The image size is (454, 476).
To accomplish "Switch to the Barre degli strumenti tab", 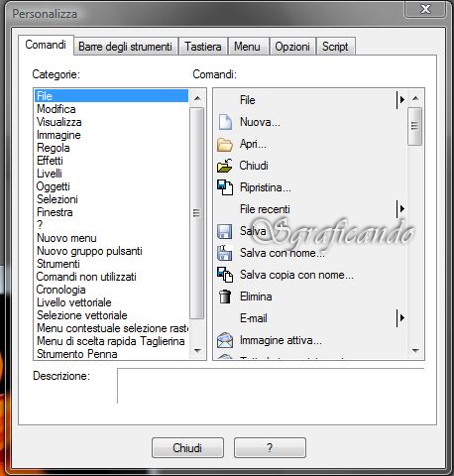I will [125, 47].
